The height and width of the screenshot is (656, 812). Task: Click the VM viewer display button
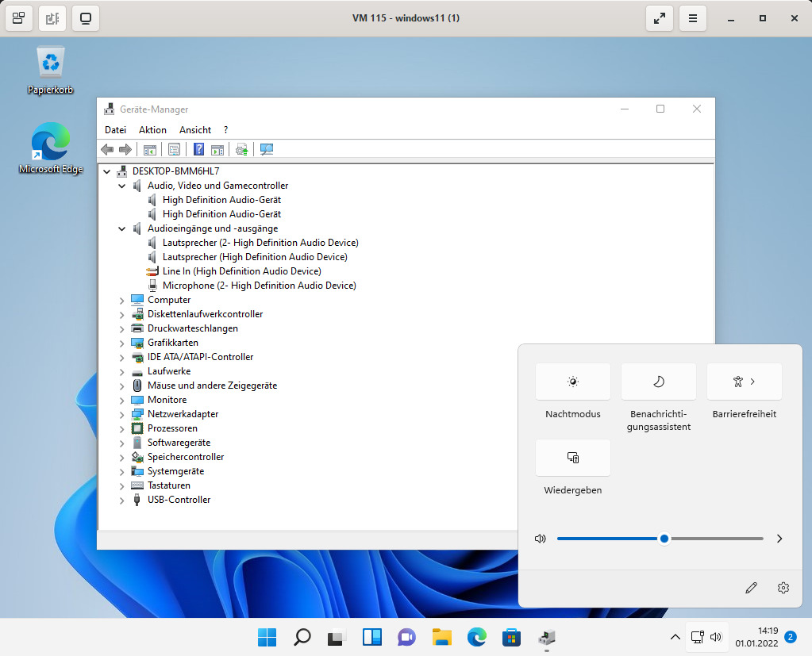86,18
